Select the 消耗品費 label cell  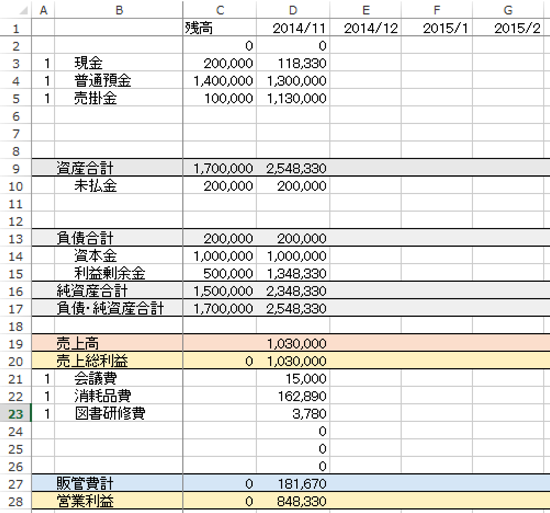click(119, 396)
